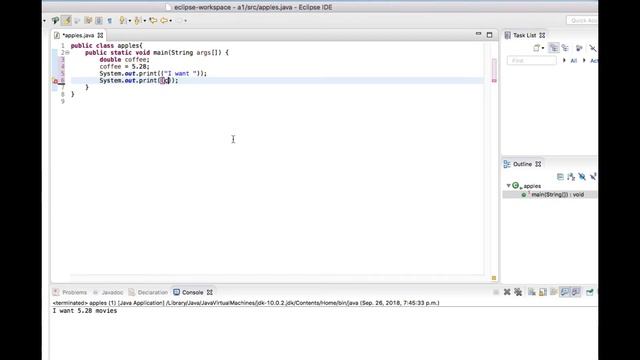Viewport: 640px width, 360px height.
Task: Select apples class in Outline
Action: click(x=532, y=186)
